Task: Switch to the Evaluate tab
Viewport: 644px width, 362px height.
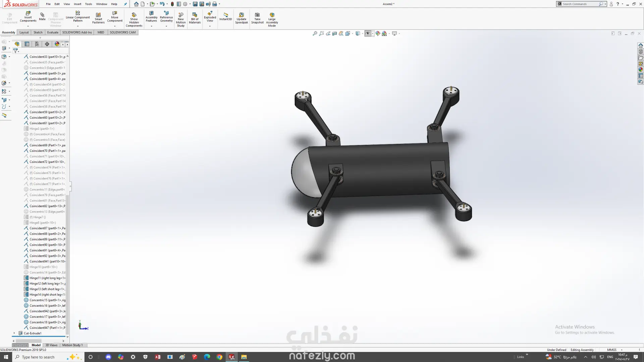Action: click(x=53, y=32)
